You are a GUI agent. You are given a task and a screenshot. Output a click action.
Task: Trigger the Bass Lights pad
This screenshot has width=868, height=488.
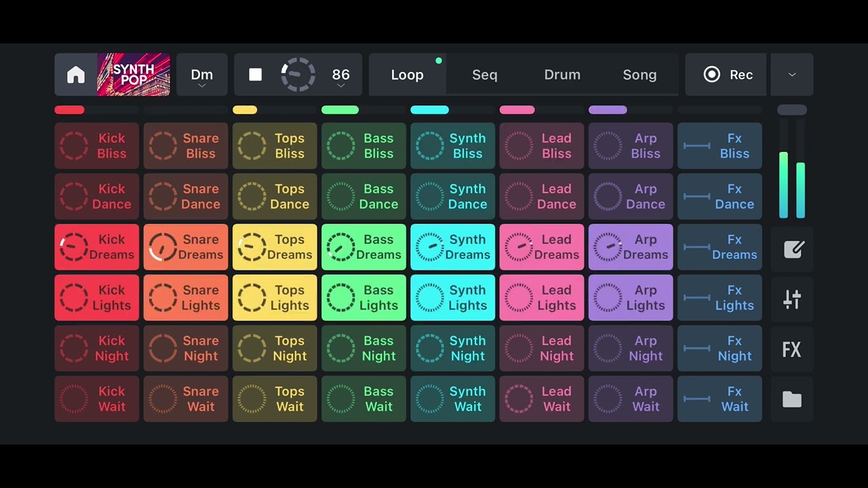(363, 298)
